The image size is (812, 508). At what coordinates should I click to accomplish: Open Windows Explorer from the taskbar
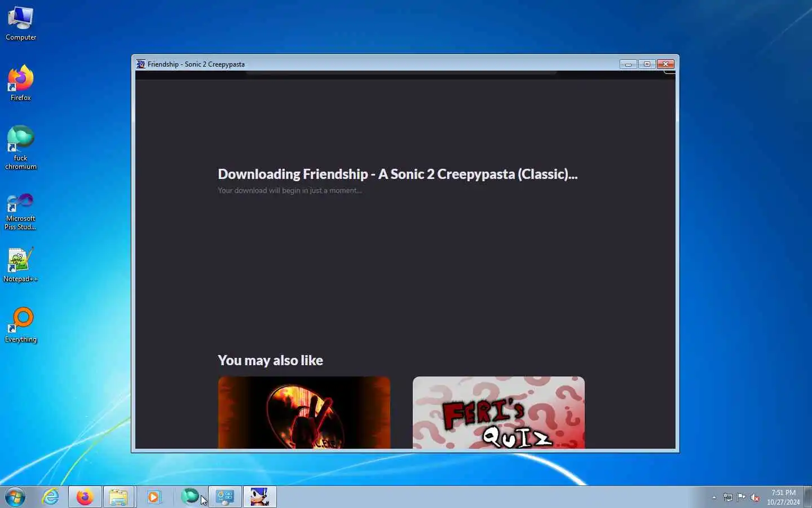[118, 497]
